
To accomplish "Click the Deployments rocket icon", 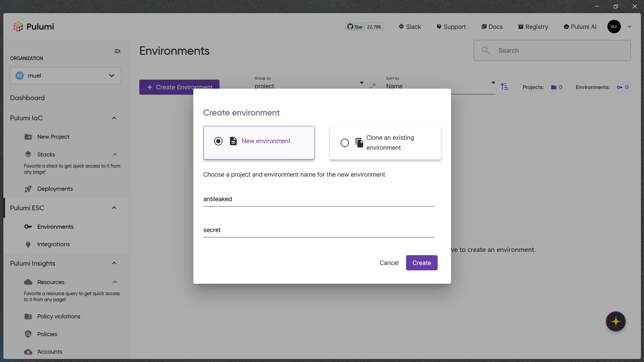I will coord(28,189).
